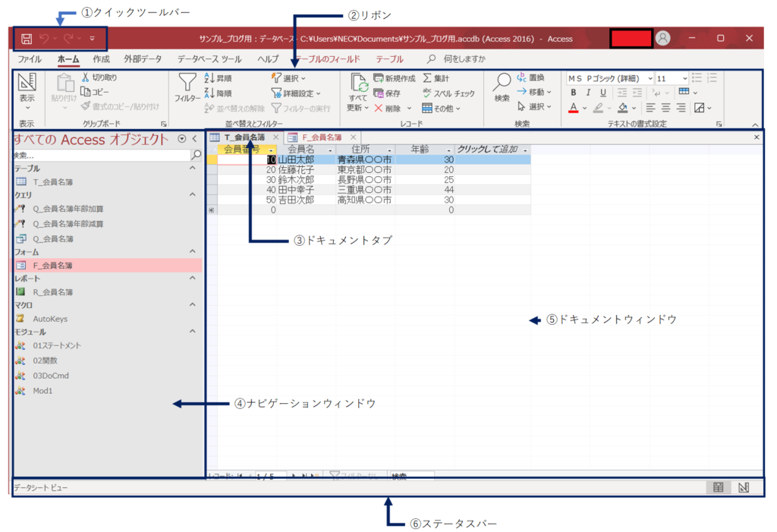The width and height of the screenshot is (777, 532).
Task: Open the red font color swatch
Action: pyautogui.click(x=574, y=107)
